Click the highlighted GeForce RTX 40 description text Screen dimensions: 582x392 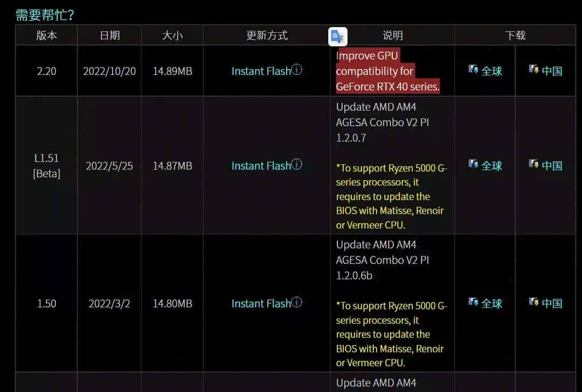coord(387,71)
